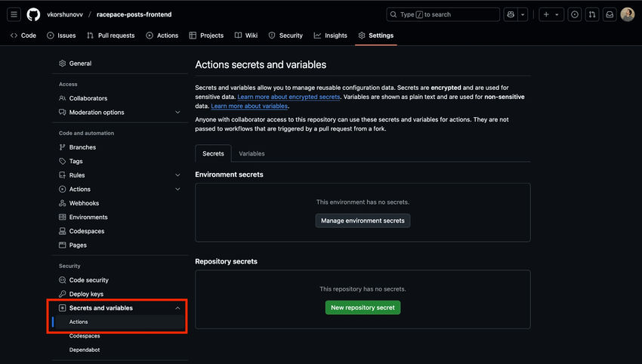Image resolution: width=642 pixels, height=364 pixels.
Task: Open the issues icon in top header
Action: click(575, 14)
